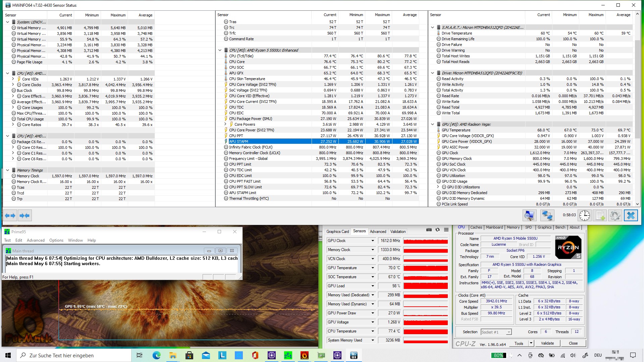644x362 pixels.
Task: Click the Validate button in CPU-Z
Action: pos(547,343)
